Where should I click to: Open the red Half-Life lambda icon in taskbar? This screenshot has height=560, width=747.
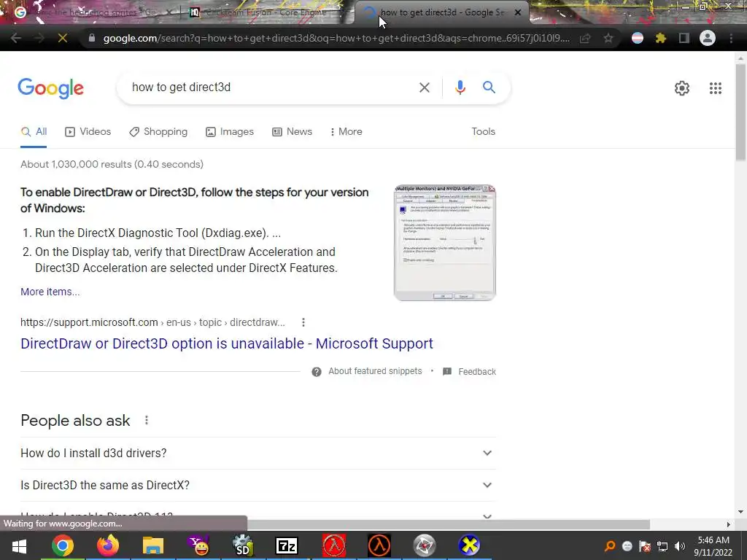point(334,545)
